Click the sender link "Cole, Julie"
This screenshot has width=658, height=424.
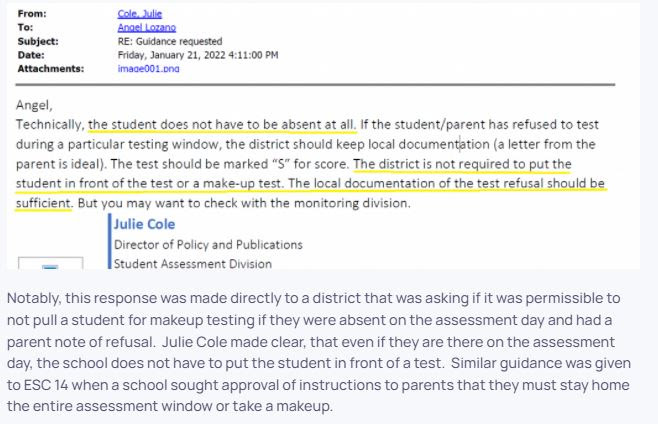139,14
